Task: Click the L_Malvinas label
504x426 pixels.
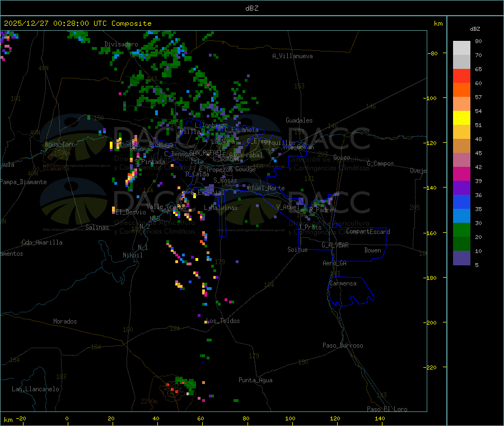Action: 221,208
